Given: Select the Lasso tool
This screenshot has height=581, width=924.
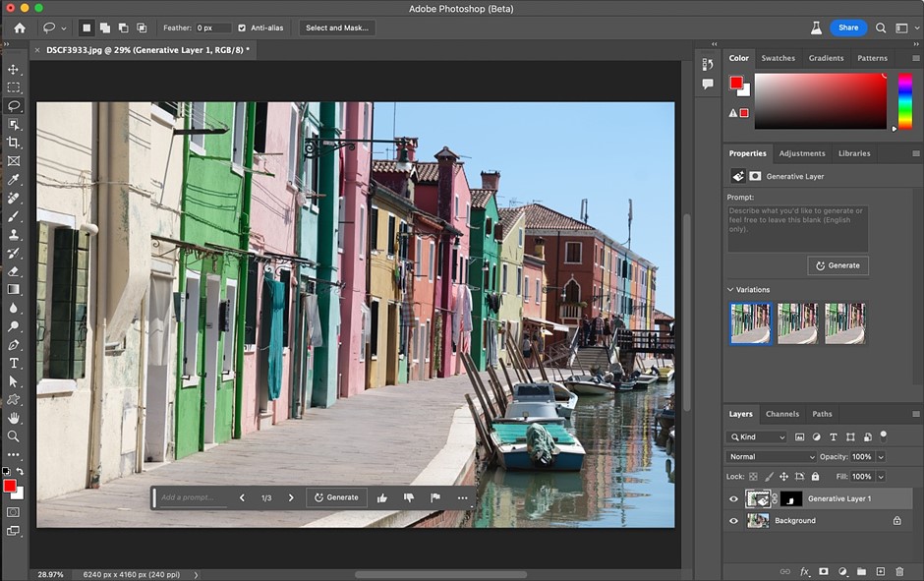Looking at the screenshot, I should (x=14, y=105).
